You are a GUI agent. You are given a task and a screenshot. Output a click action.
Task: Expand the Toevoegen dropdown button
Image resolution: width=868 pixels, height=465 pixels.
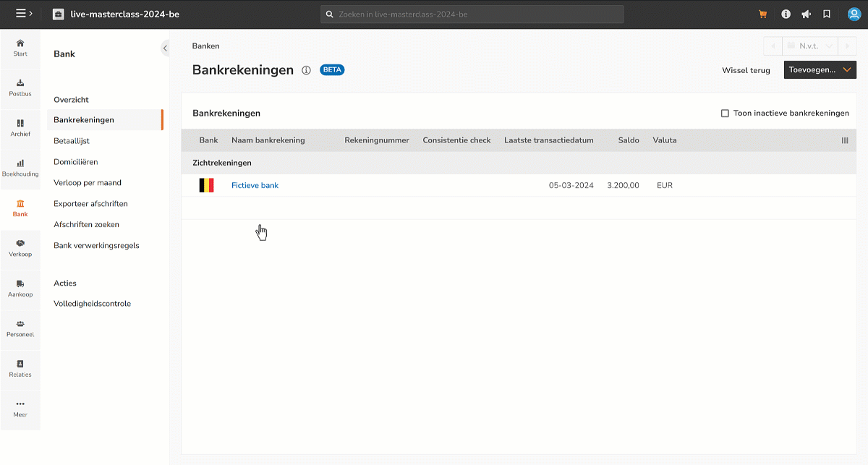point(820,70)
